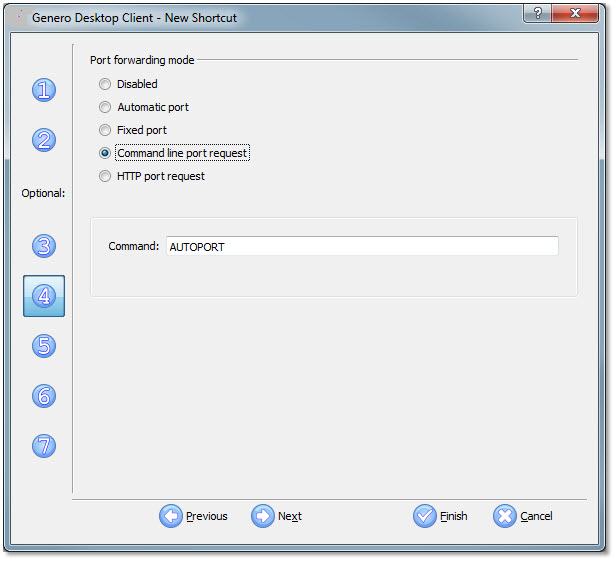Go back with the Previous button
This screenshot has width=615, height=561.
[x=194, y=516]
